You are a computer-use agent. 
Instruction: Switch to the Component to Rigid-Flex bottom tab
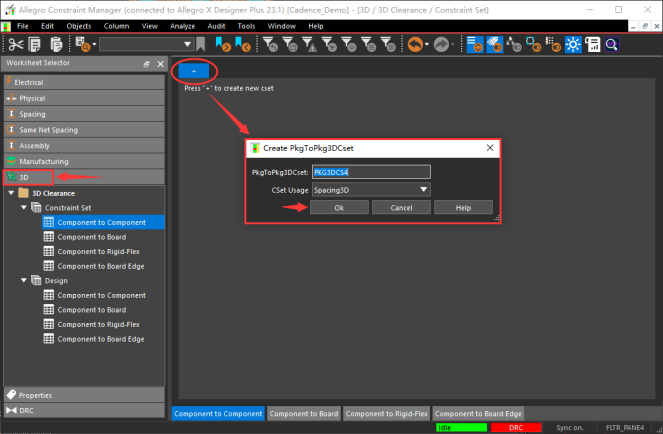(x=386, y=414)
